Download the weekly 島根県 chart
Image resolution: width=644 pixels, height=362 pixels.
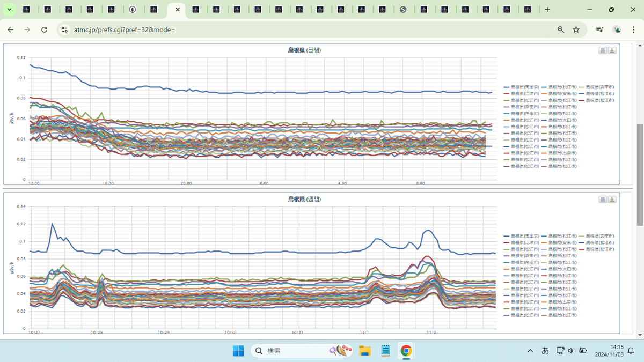[612, 200]
